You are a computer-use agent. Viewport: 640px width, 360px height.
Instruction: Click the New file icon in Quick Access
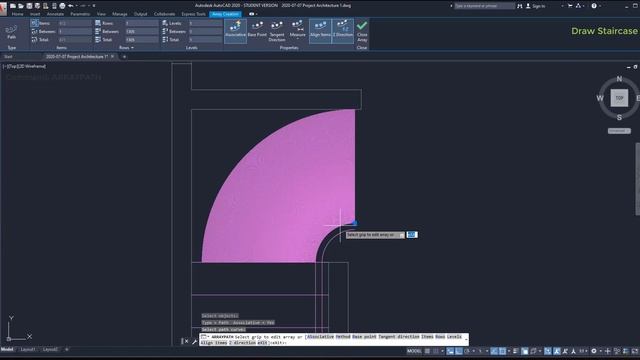(13, 6)
